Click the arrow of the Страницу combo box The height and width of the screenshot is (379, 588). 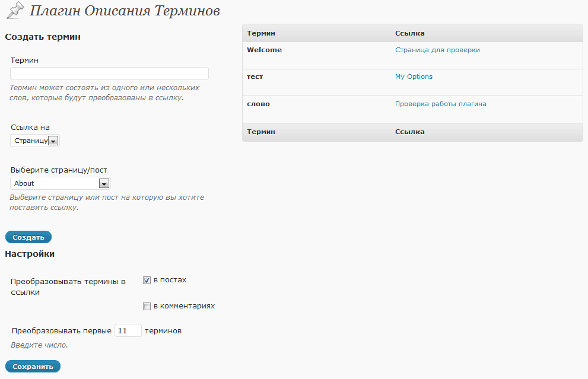pos(53,141)
